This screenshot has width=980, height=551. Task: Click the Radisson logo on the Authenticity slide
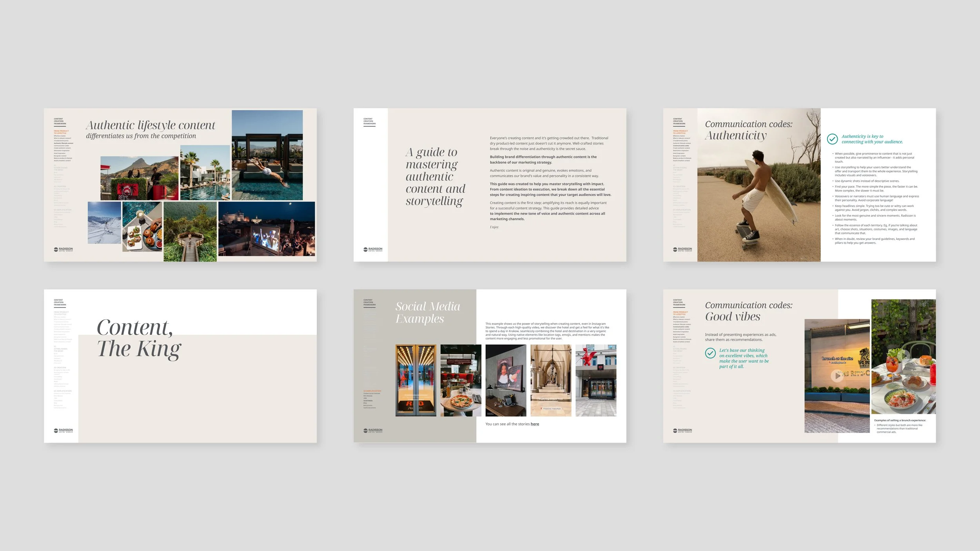(x=682, y=249)
